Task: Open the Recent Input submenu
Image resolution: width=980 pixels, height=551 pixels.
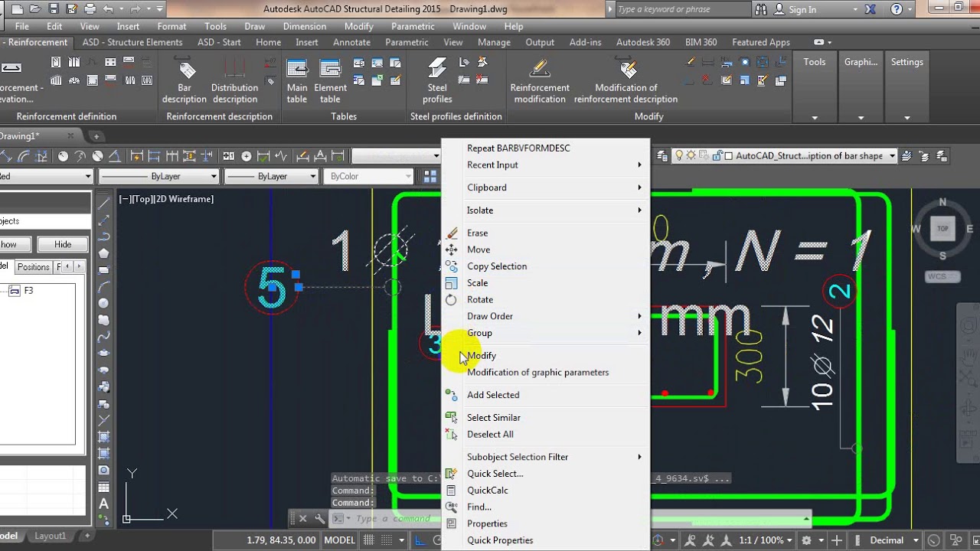Action: (x=546, y=165)
